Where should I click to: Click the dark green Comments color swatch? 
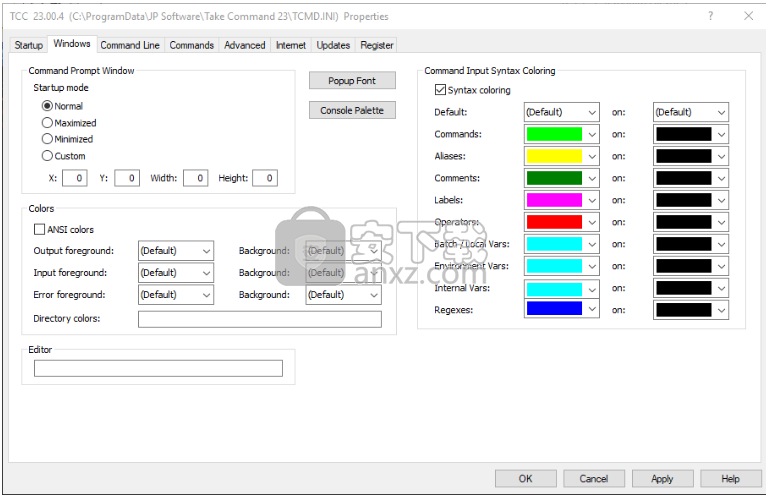(554, 178)
